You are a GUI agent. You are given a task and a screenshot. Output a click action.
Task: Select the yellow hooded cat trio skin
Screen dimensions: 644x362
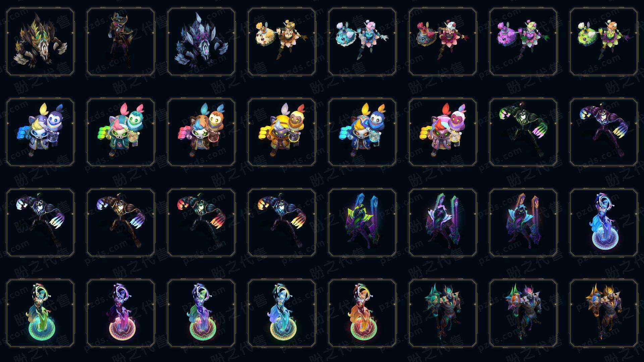pyautogui.click(x=282, y=132)
